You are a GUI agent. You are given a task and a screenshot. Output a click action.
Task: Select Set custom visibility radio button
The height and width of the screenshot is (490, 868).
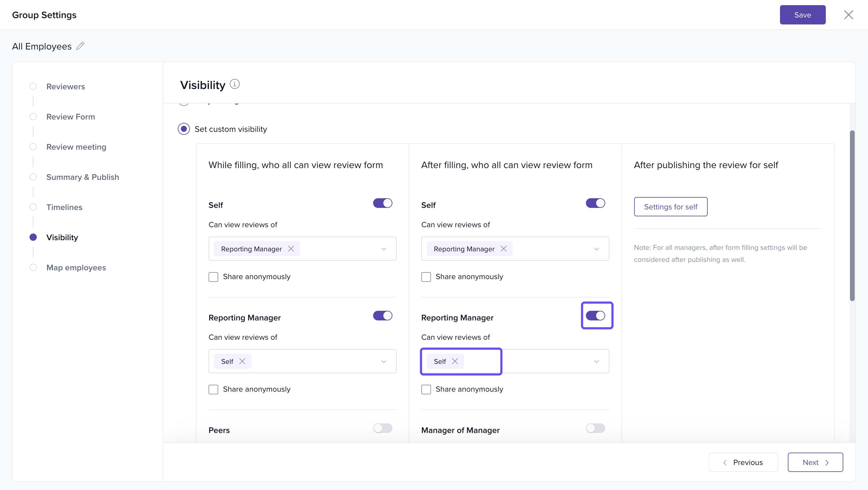[184, 129]
